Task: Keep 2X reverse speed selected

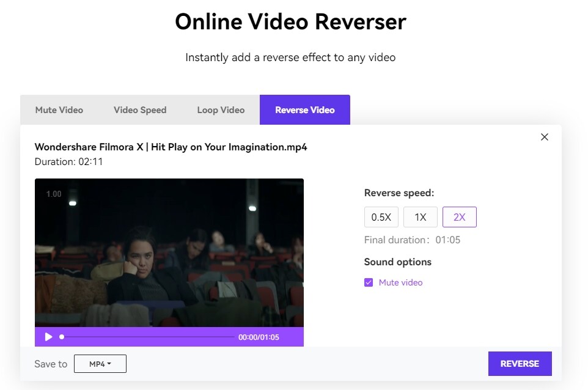Action: [x=459, y=216]
